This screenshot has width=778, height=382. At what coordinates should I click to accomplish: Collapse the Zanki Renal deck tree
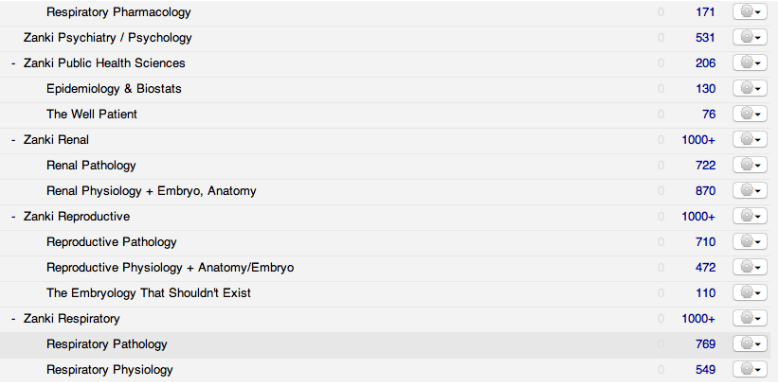point(13,140)
